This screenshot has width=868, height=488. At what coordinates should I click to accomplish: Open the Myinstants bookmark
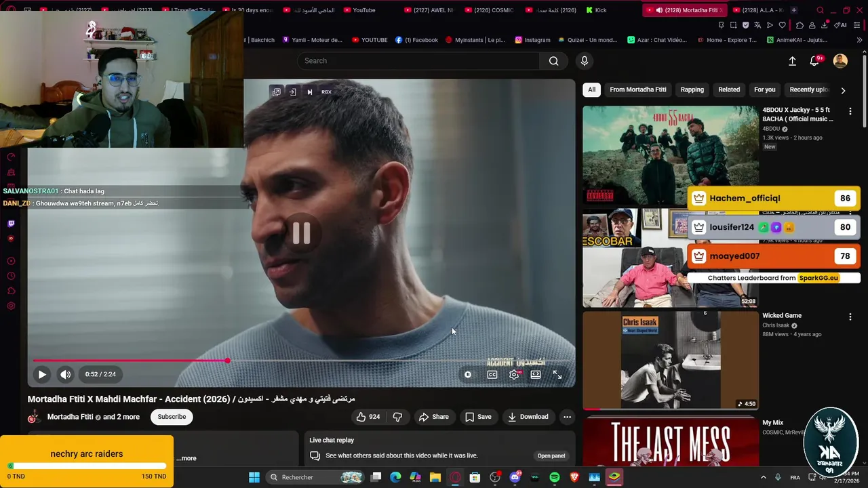pos(475,40)
